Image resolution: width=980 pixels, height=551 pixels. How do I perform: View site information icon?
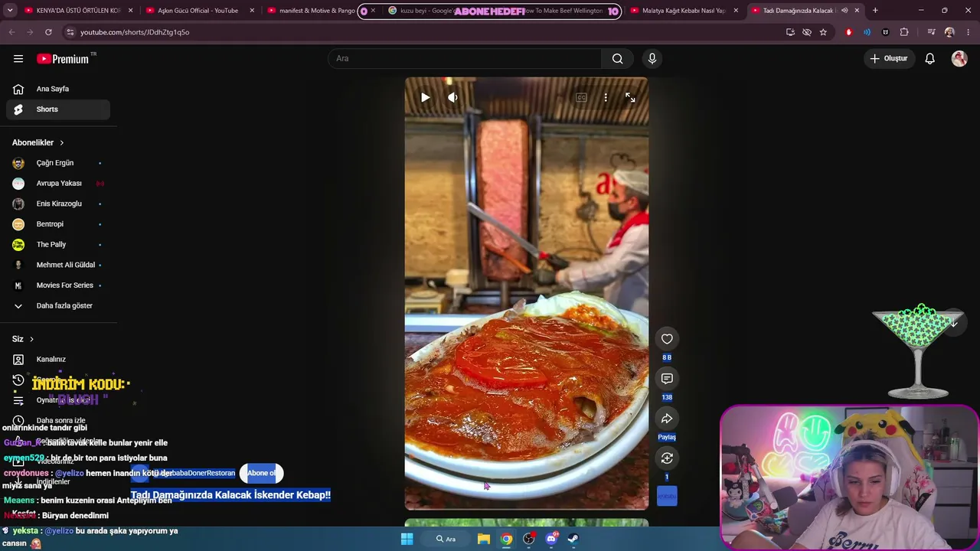pyautogui.click(x=70, y=32)
